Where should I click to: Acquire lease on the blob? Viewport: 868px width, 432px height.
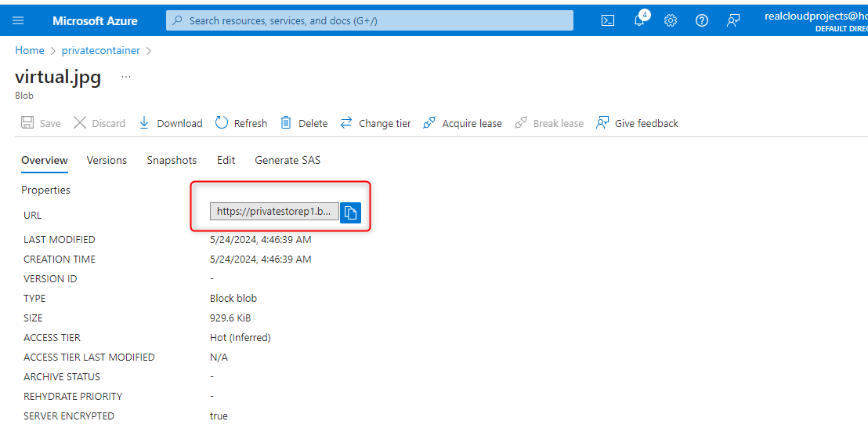(x=462, y=123)
